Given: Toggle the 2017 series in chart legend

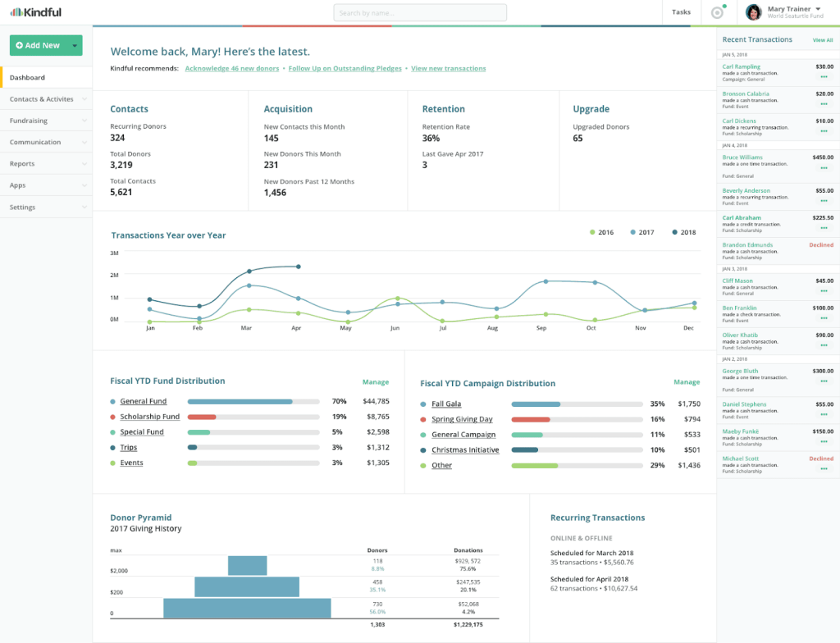Looking at the screenshot, I should pyautogui.click(x=641, y=232).
